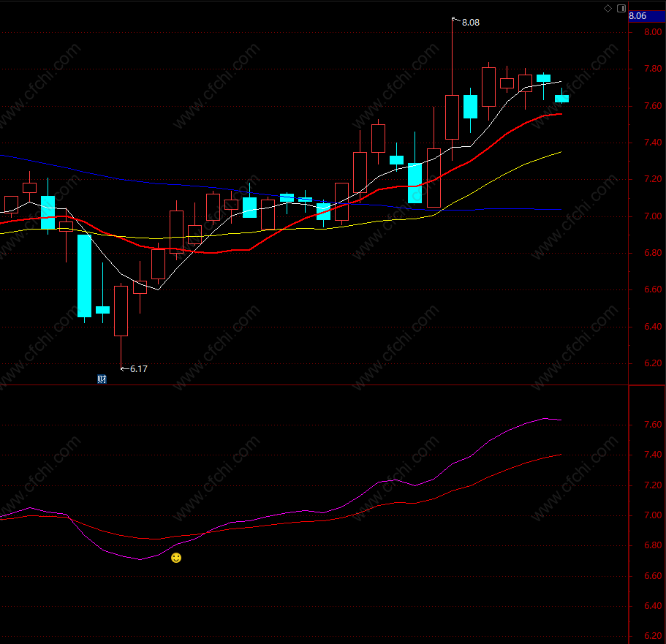Click the 7.60 label on the indicator axis
Viewport: 666px width, 644px height.
[653, 425]
